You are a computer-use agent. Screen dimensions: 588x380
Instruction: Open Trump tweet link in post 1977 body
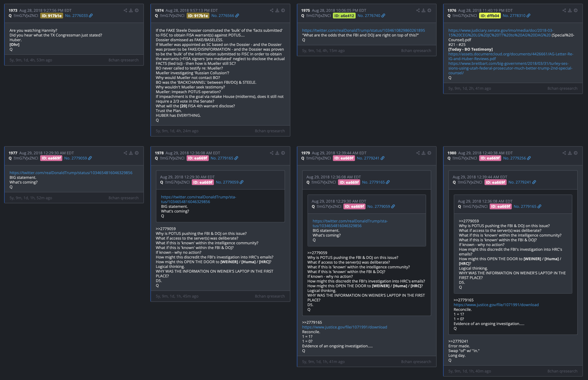coord(71,173)
